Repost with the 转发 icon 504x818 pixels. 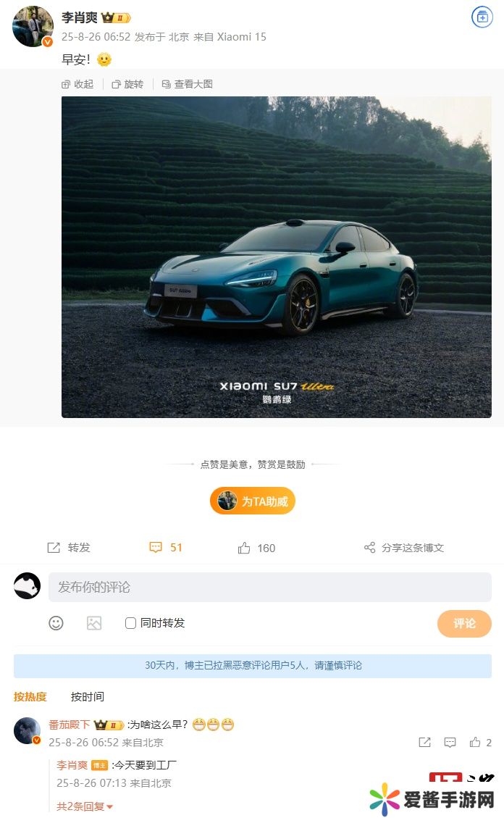(x=69, y=548)
